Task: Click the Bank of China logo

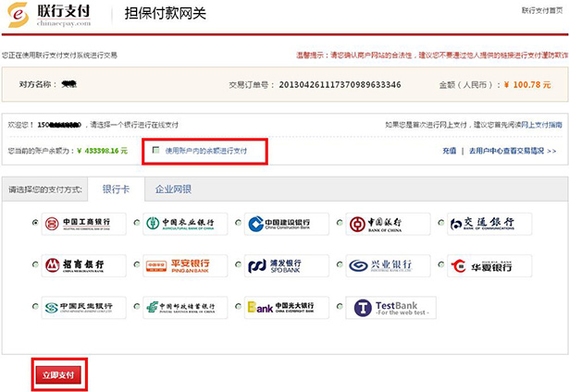Action: 389,224
